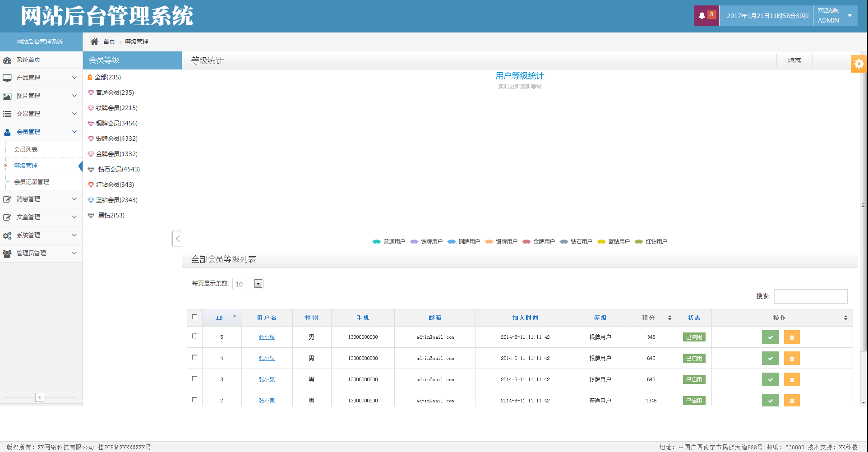Click the 系统管理 gears icon
The width and height of the screenshot is (868, 452).
[7, 235]
